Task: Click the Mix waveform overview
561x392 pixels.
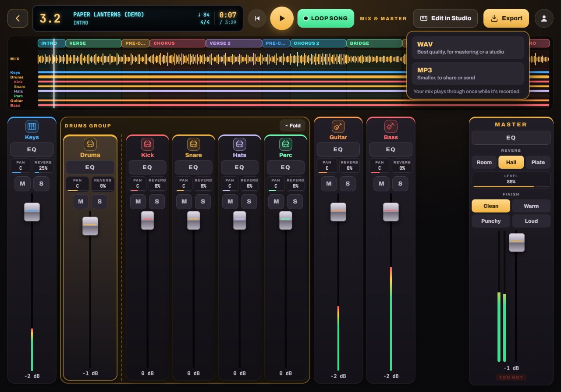Action: (x=293, y=59)
